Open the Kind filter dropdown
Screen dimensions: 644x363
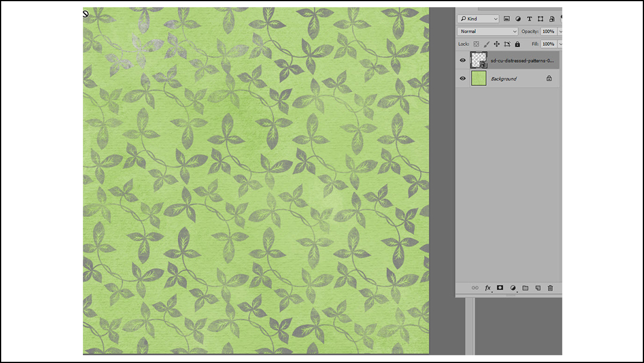click(477, 18)
